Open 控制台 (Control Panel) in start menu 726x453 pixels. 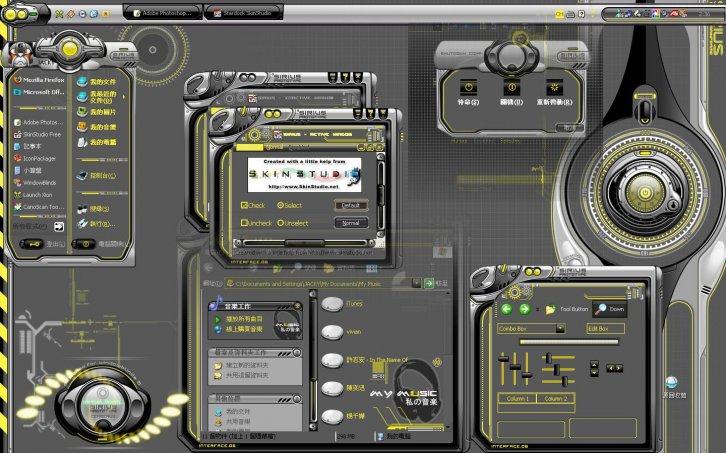97,176
